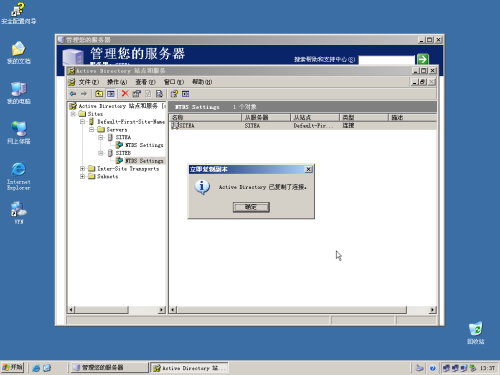Click the "Default-Fir..." cell in SITEA row
This screenshot has height=375, width=500.
click(x=313, y=126)
